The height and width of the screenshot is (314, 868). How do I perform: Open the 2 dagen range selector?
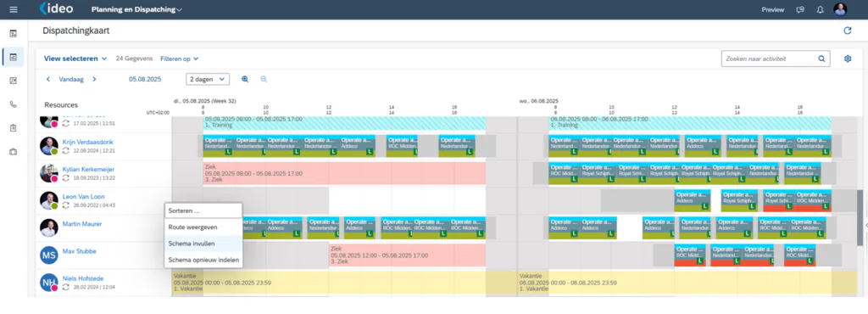point(208,79)
